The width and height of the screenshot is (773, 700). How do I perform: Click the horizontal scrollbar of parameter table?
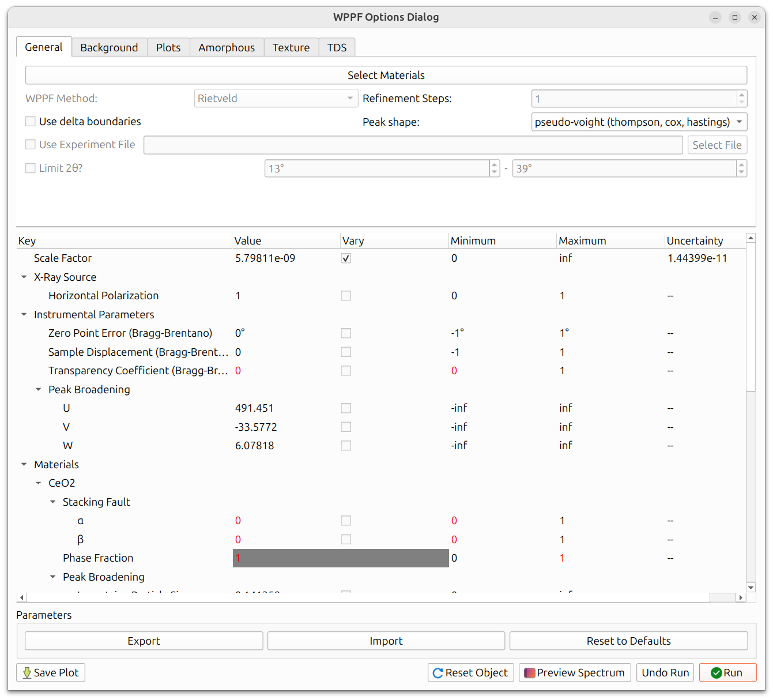(722, 598)
